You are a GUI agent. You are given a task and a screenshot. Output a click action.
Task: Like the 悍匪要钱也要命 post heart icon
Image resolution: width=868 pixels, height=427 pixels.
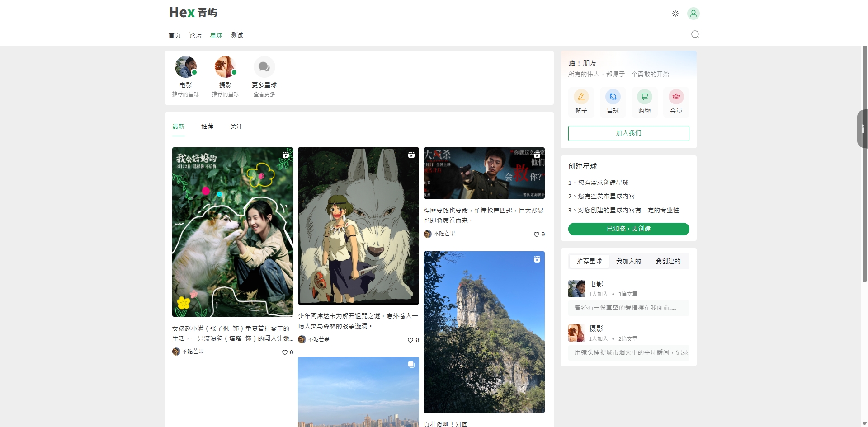coord(536,235)
